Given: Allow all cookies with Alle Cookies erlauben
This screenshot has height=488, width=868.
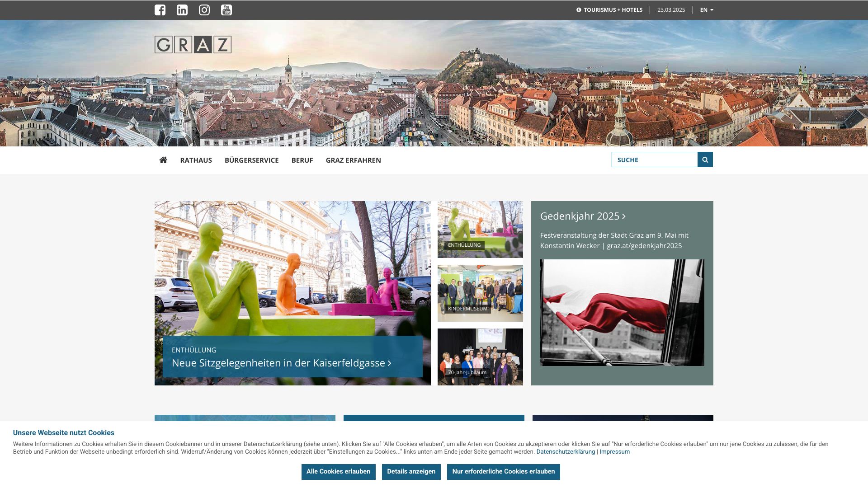Looking at the screenshot, I should [338, 472].
